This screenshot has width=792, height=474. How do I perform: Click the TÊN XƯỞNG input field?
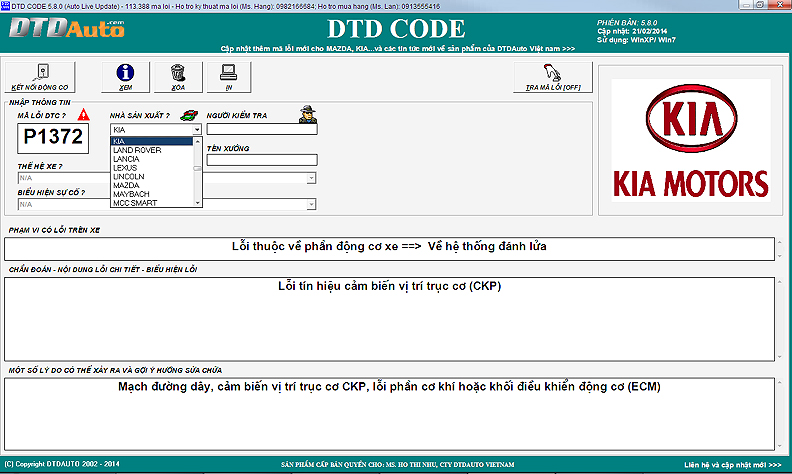pos(262,160)
